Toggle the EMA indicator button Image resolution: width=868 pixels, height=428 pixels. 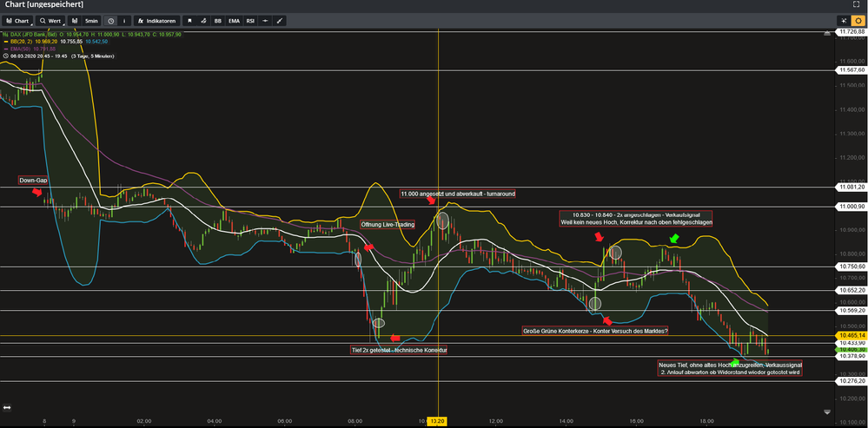[x=234, y=20]
